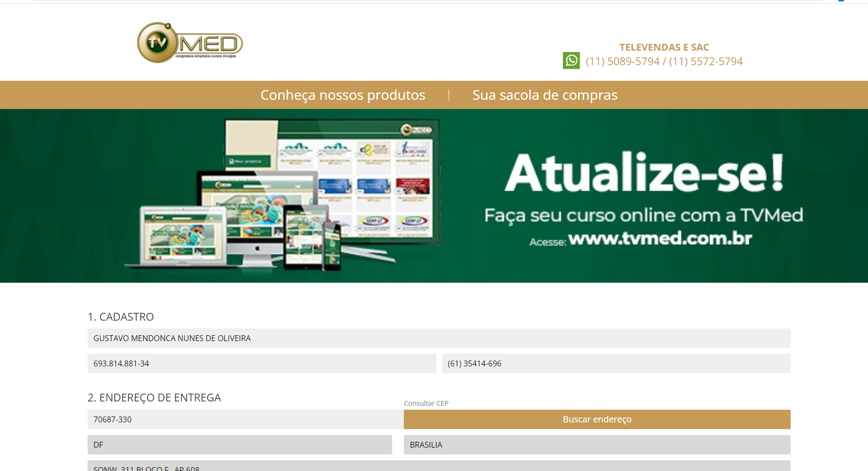868x471 pixels.
Task: Open the WhatsApp contact icon
Action: [x=571, y=61]
